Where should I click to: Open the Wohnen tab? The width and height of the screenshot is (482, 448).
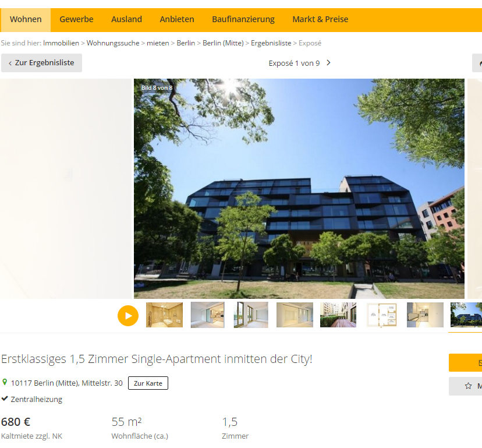click(x=26, y=20)
